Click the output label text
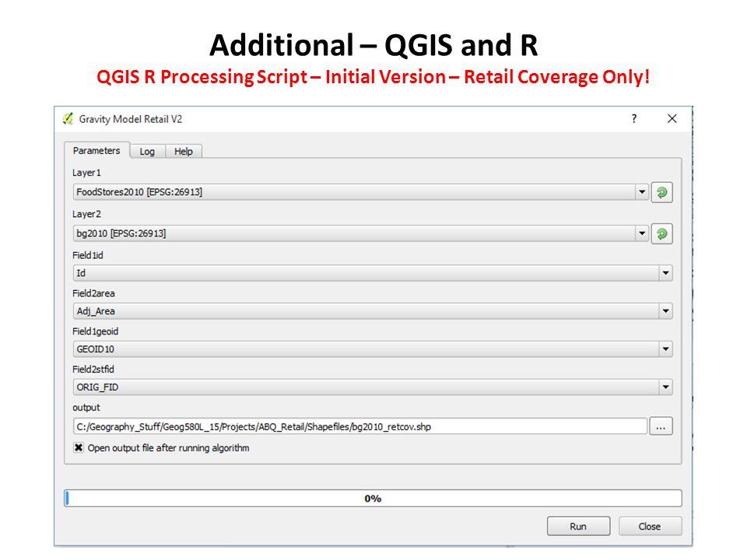The height and width of the screenshot is (560, 747). (86, 408)
